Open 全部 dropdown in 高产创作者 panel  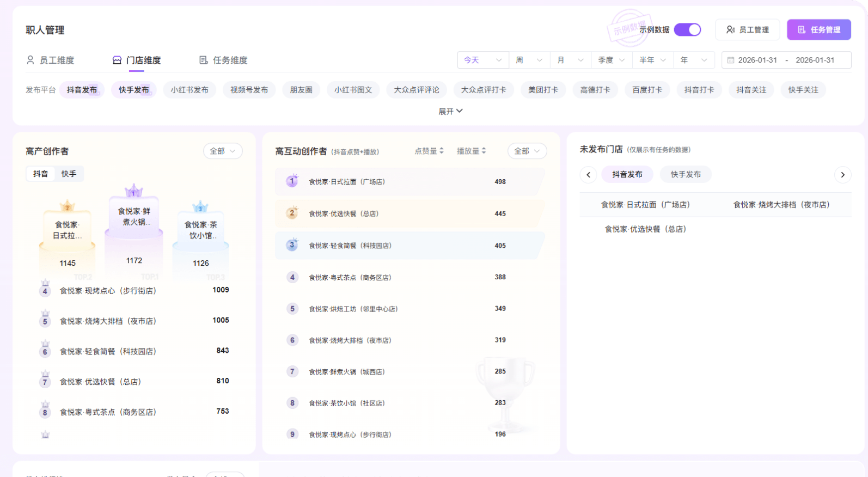point(223,151)
